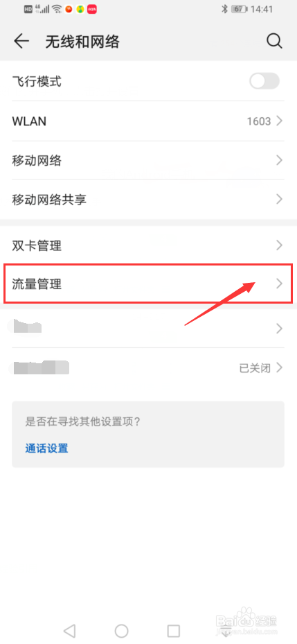
Task: Open the 通话设置 link
Action: (47, 448)
